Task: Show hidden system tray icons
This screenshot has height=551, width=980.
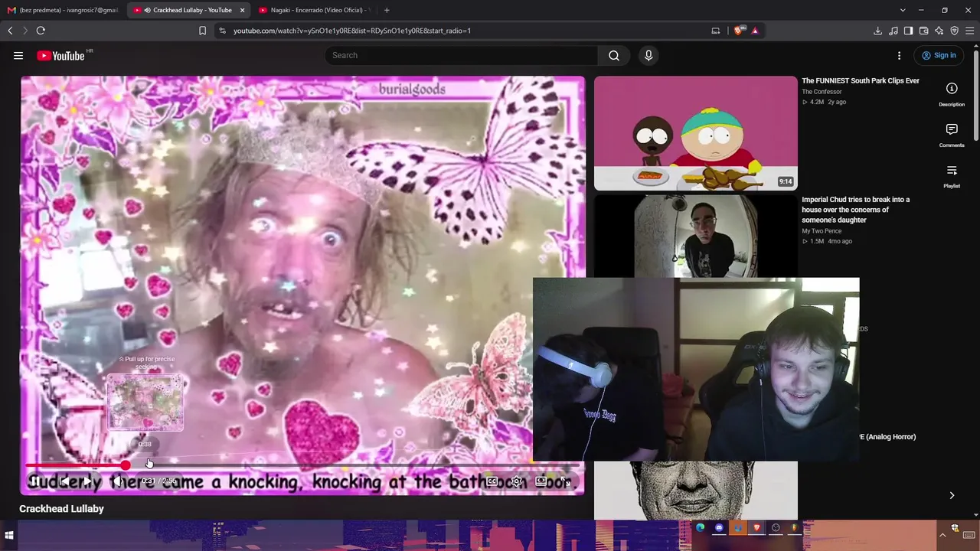Action: (943, 534)
